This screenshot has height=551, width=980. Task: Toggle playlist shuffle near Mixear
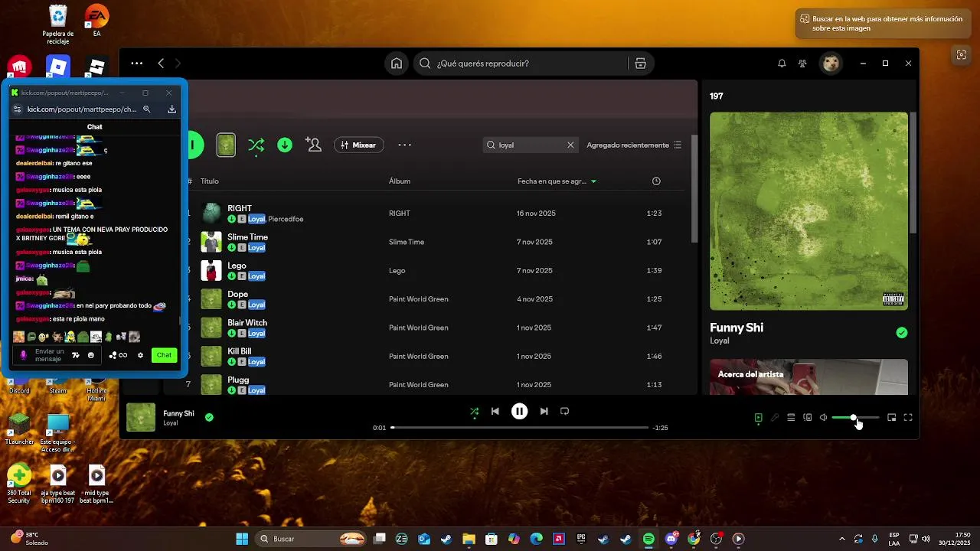256,145
